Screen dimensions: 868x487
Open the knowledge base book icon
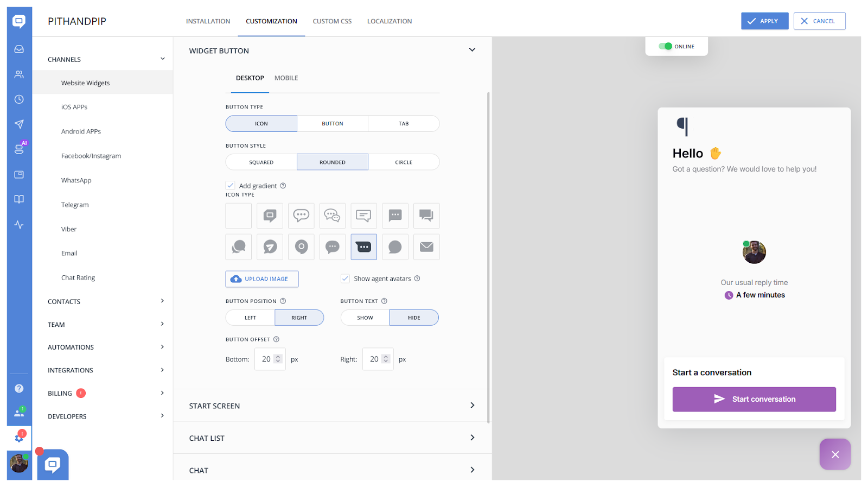[x=19, y=199]
